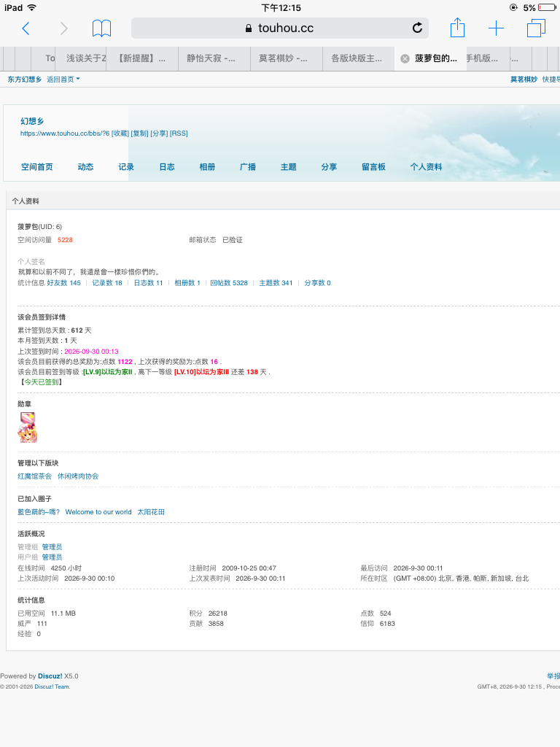Reload the touhou.cc page
The height and width of the screenshot is (747, 560).
pos(417,28)
